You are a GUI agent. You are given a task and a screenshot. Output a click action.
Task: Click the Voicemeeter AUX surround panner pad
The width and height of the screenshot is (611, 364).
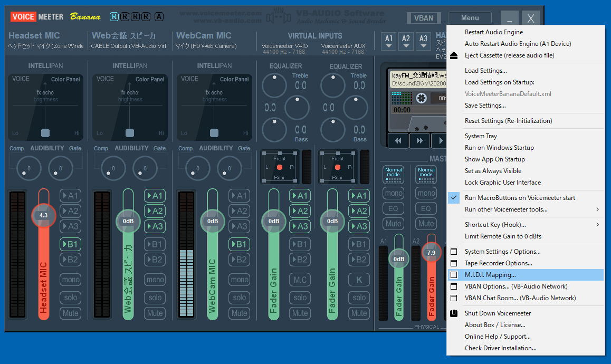[x=338, y=168]
